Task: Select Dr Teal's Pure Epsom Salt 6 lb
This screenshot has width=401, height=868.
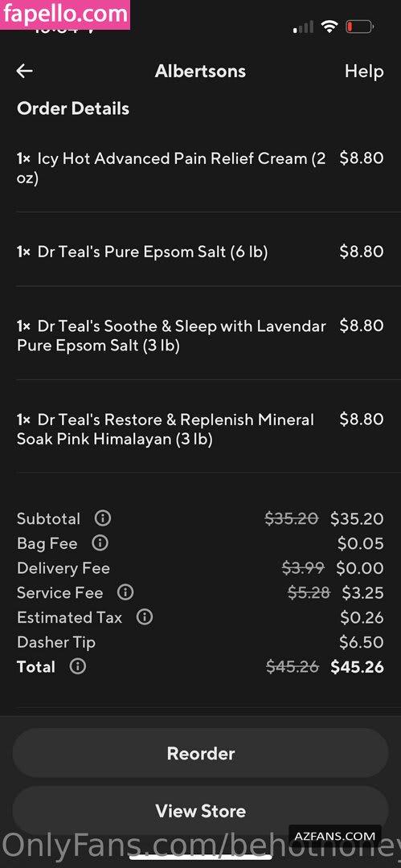Action: pos(201,252)
